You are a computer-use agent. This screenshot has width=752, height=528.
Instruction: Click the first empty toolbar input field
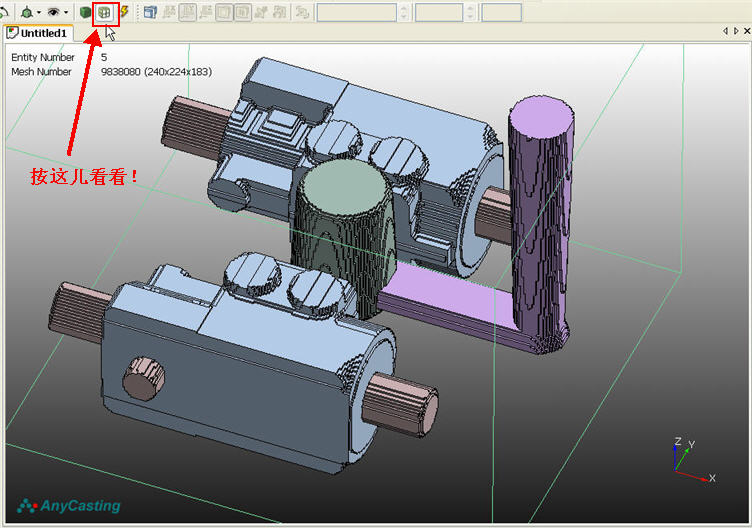coord(357,12)
